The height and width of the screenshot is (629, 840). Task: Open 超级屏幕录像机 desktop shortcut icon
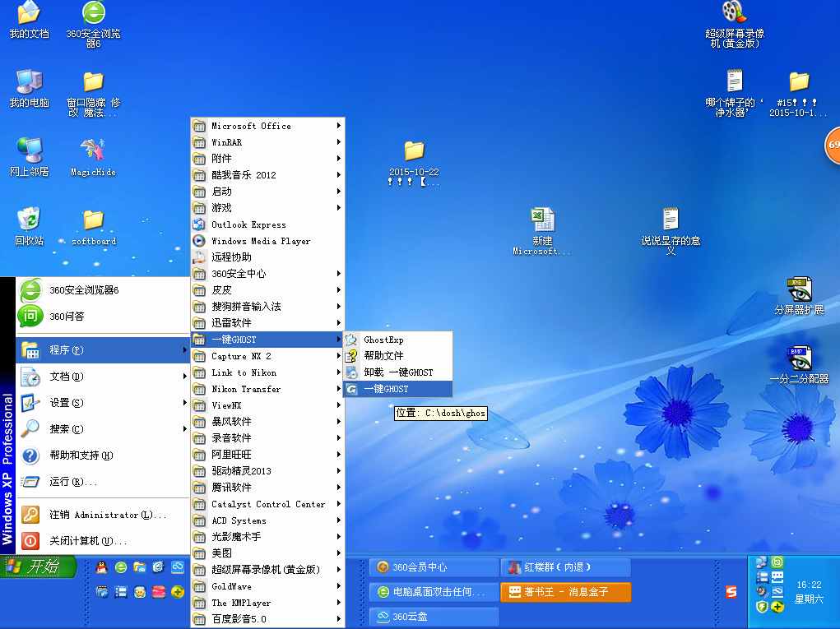[x=734, y=13]
